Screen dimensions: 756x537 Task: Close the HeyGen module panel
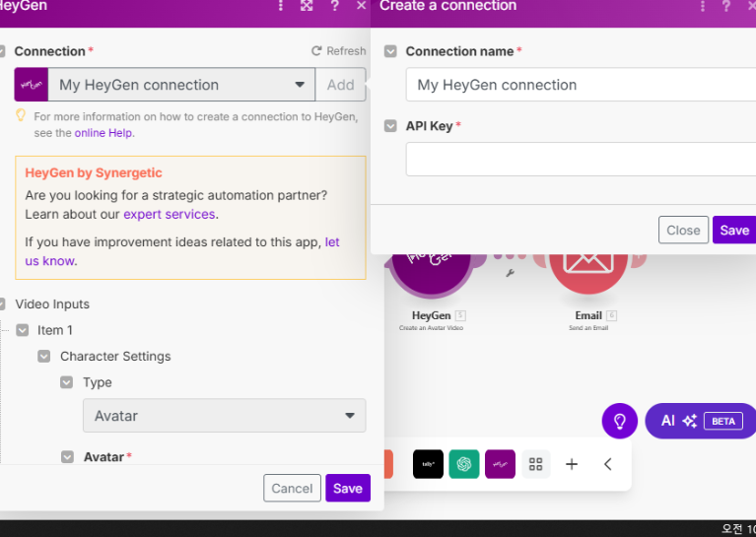point(361,6)
